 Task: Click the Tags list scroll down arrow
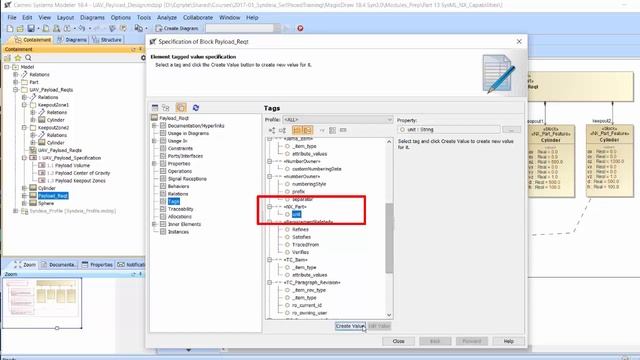[x=389, y=315]
